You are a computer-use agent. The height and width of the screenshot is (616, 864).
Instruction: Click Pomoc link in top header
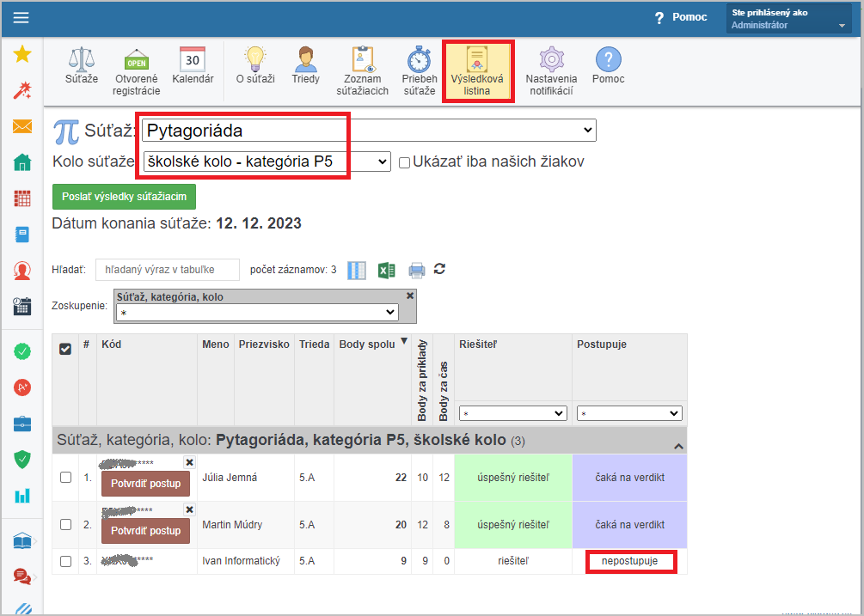point(681,17)
